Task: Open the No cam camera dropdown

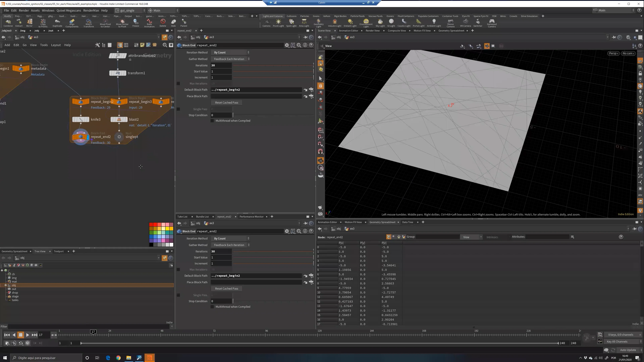Action: (x=628, y=53)
